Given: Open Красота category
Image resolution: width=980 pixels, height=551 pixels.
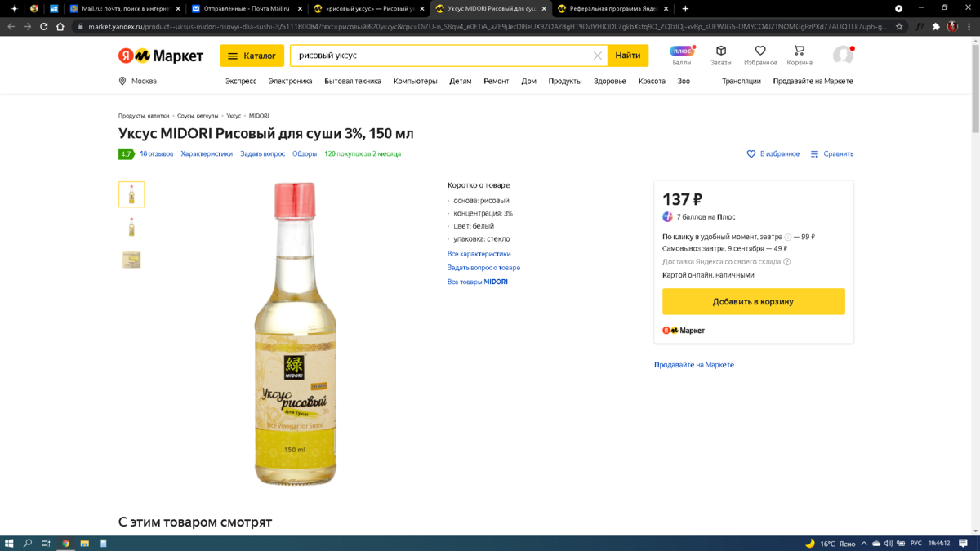Looking at the screenshot, I should pos(652,81).
